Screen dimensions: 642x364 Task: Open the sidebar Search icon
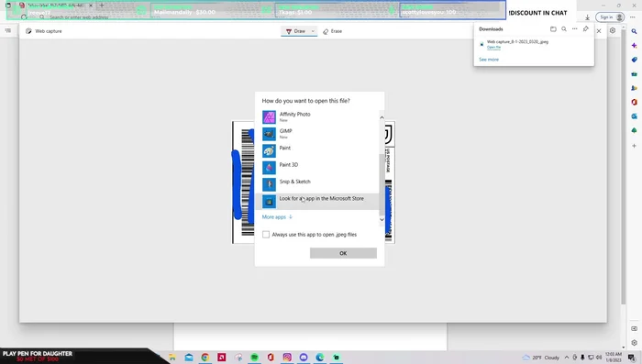pyautogui.click(x=635, y=31)
